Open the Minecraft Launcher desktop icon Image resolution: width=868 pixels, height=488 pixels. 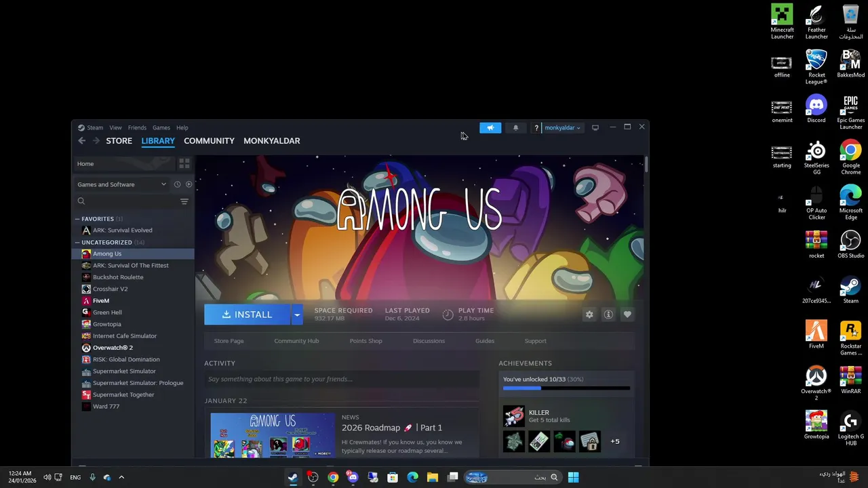782,22
